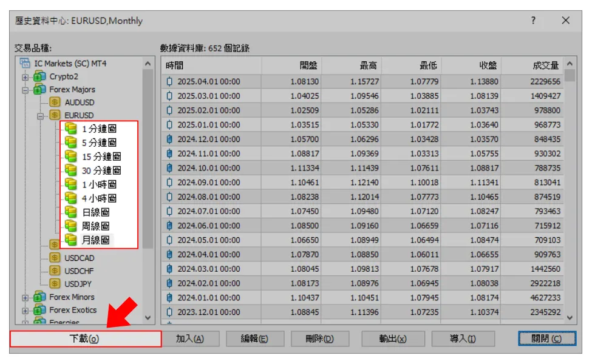Select the 1分鐘圖 timeframe icon
592x364 pixels.
pyautogui.click(x=71, y=129)
